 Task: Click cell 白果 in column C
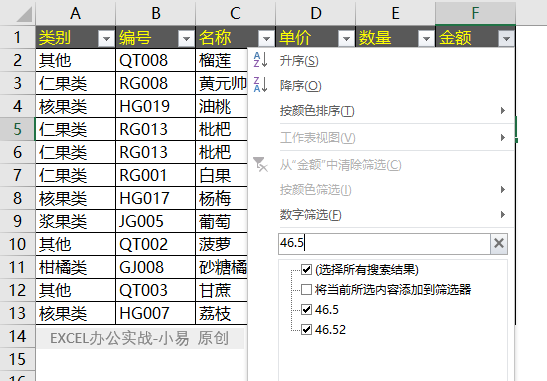pyautogui.click(x=222, y=175)
